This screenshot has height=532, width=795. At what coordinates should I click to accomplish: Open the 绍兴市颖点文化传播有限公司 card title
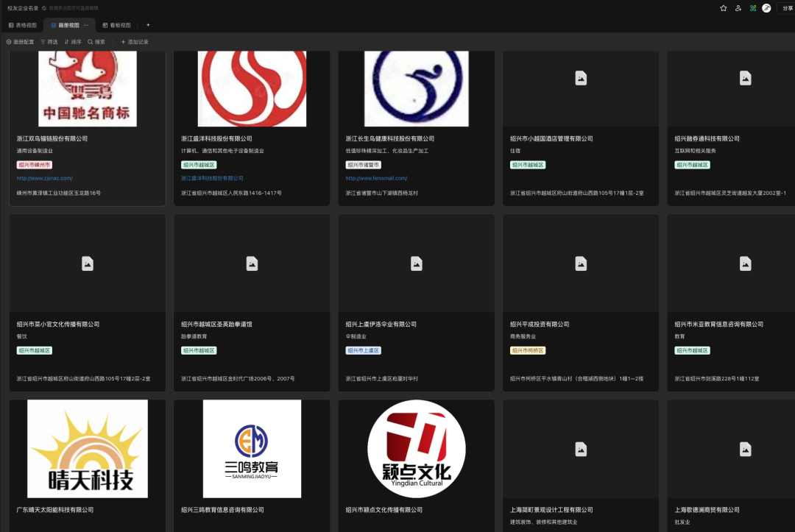384,510
